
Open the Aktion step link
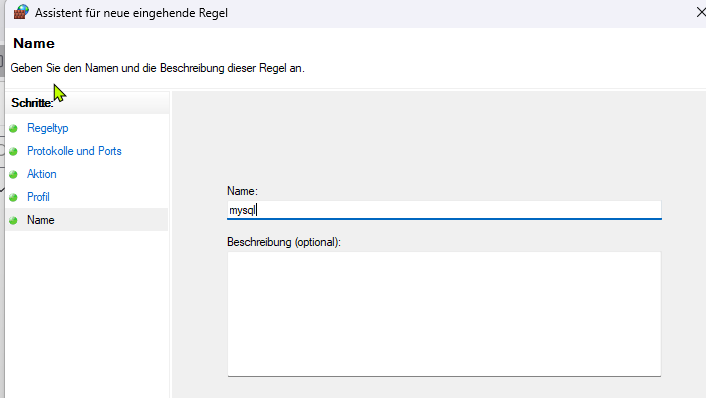pos(41,174)
